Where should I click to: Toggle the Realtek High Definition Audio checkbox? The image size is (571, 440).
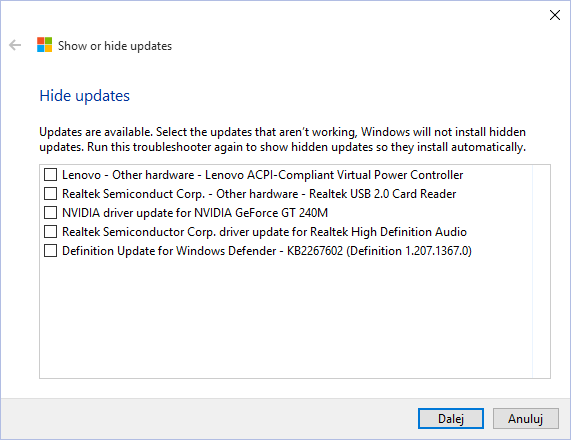50,231
